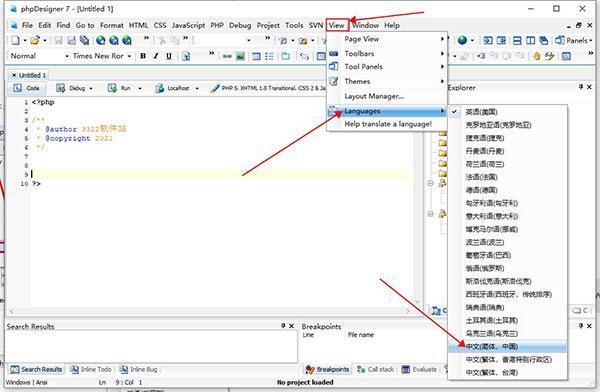The image size is (600, 392).
Task: Click the first globe preview icon
Action: point(101,40)
